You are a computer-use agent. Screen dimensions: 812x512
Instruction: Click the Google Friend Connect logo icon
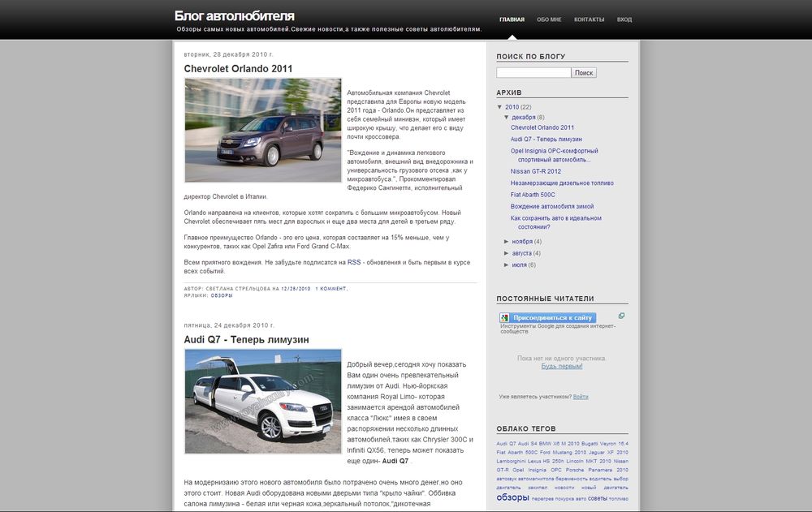pyautogui.click(x=504, y=318)
